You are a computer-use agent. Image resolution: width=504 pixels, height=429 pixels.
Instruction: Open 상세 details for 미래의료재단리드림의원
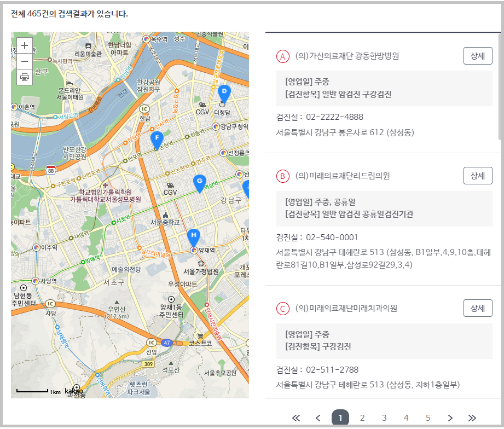pos(477,176)
